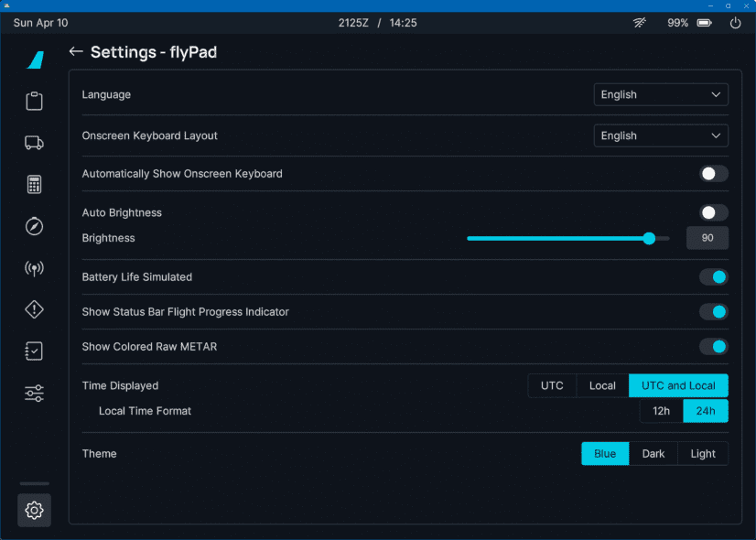This screenshot has width=756, height=540.
Task: Open the Navigation compass icon
Action: [34, 226]
